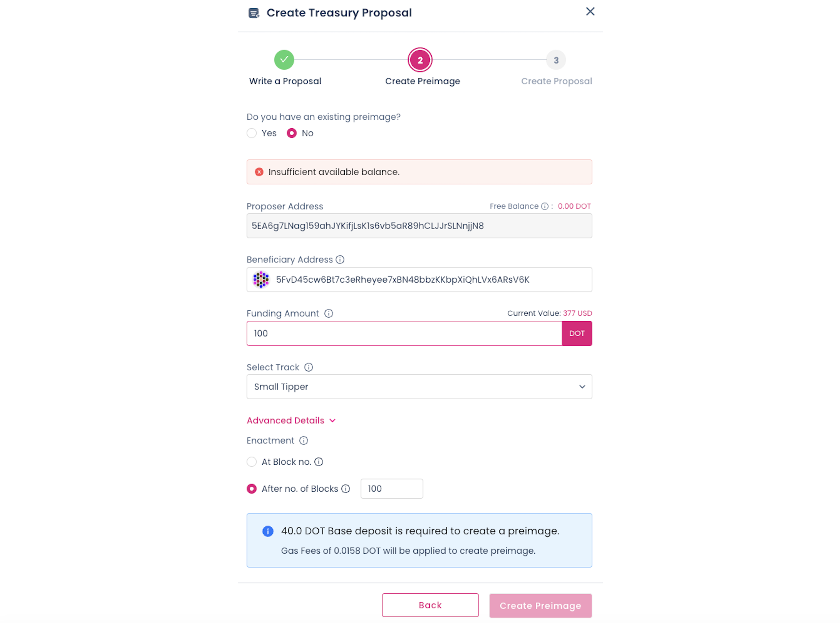Open the Free Balance info tooltip
This screenshot has height=623, width=840.
544,206
